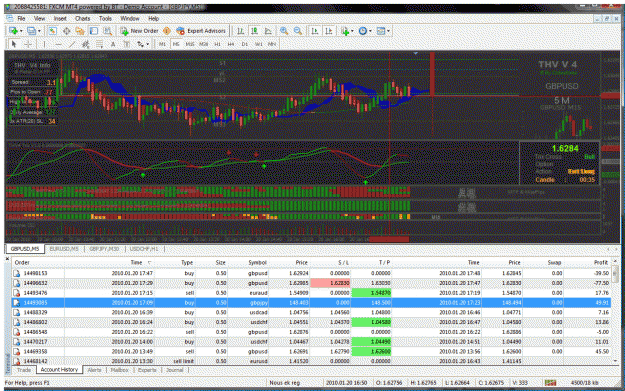
Task: Click the New Order button
Action: pyautogui.click(x=140, y=31)
